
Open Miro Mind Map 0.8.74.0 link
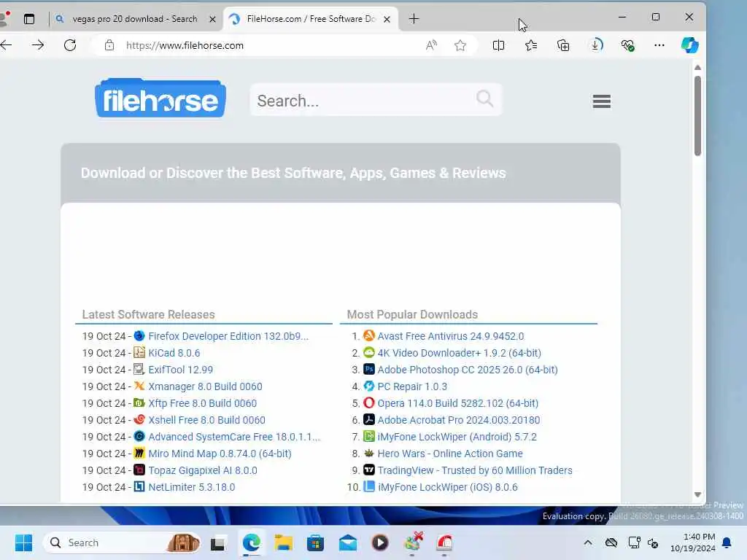[220, 454]
